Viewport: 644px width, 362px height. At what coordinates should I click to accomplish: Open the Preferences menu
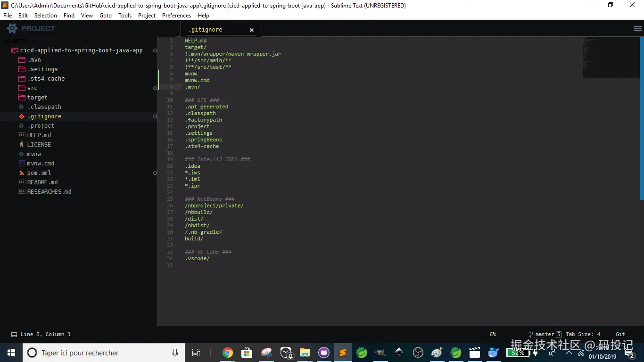tap(176, 16)
